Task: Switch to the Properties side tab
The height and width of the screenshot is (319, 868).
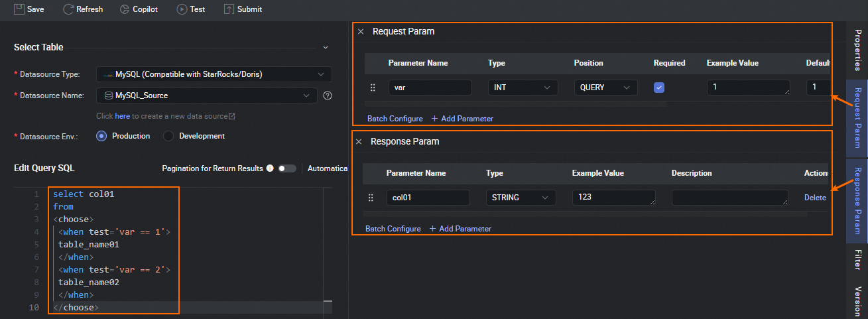Action: tap(857, 50)
